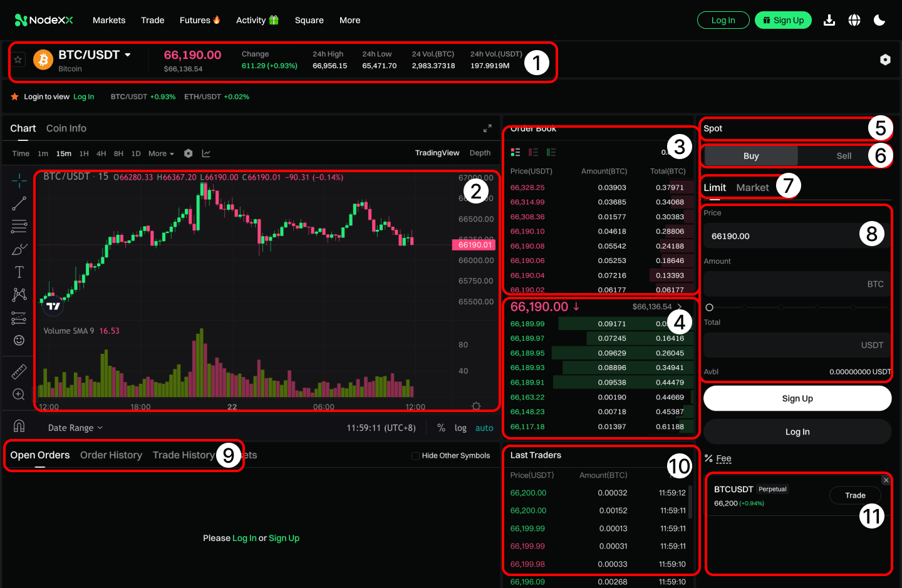
Task: Click the green Sign Up button in header
Action: (x=784, y=20)
